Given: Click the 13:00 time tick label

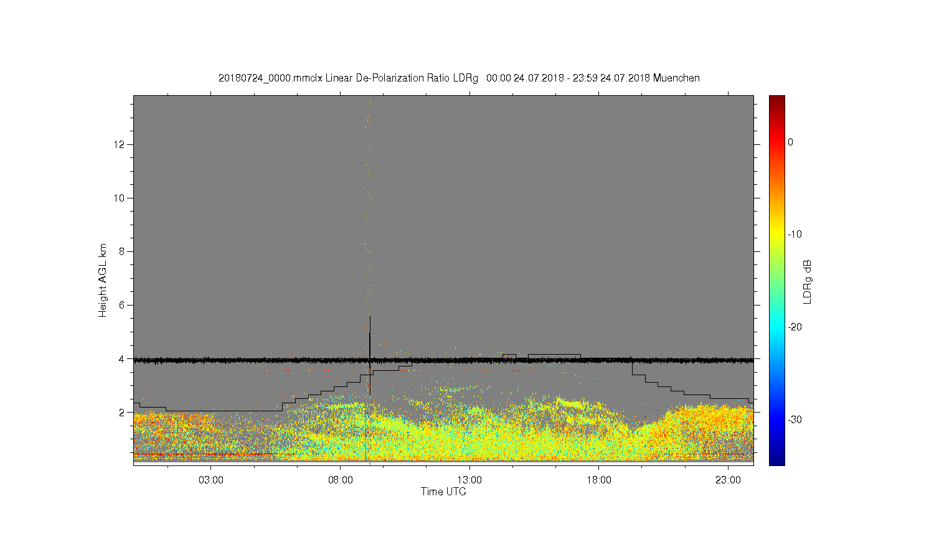Looking at the screenshot, I should tap(469, 480).
